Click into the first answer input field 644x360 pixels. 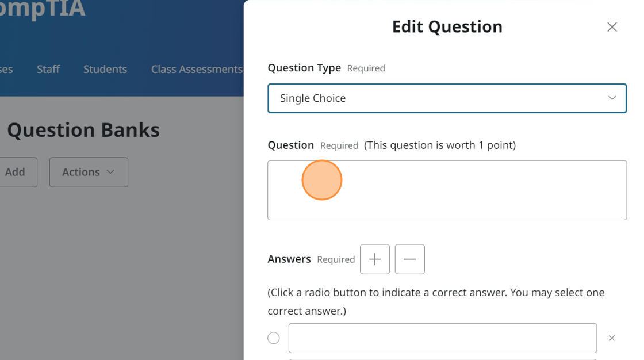click(442, 338)
